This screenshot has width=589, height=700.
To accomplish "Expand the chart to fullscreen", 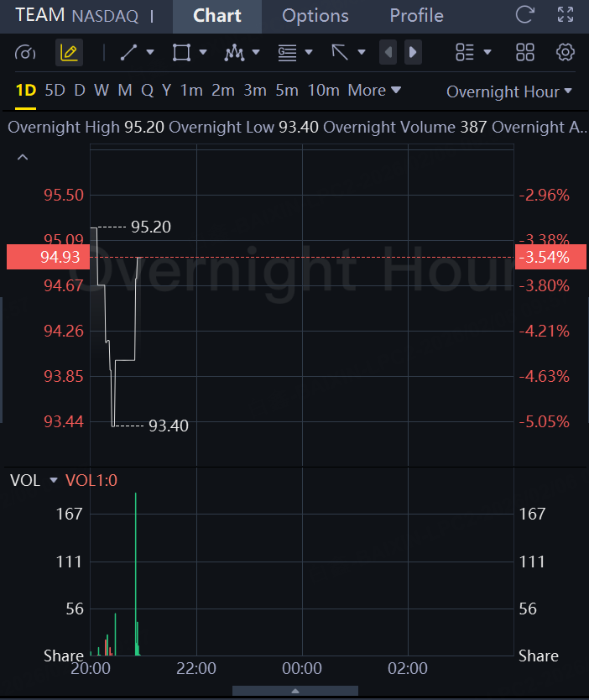I will 566,14.
